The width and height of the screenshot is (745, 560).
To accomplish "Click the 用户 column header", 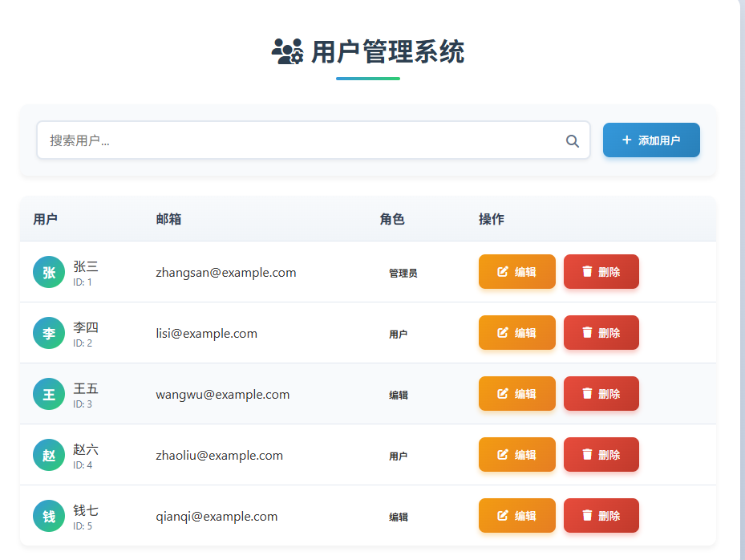I will (x=45, y=219).
